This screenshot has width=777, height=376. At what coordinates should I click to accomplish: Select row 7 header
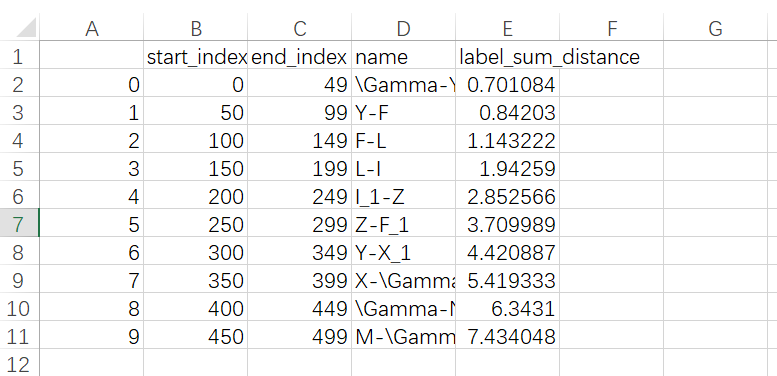coord(19,224)
